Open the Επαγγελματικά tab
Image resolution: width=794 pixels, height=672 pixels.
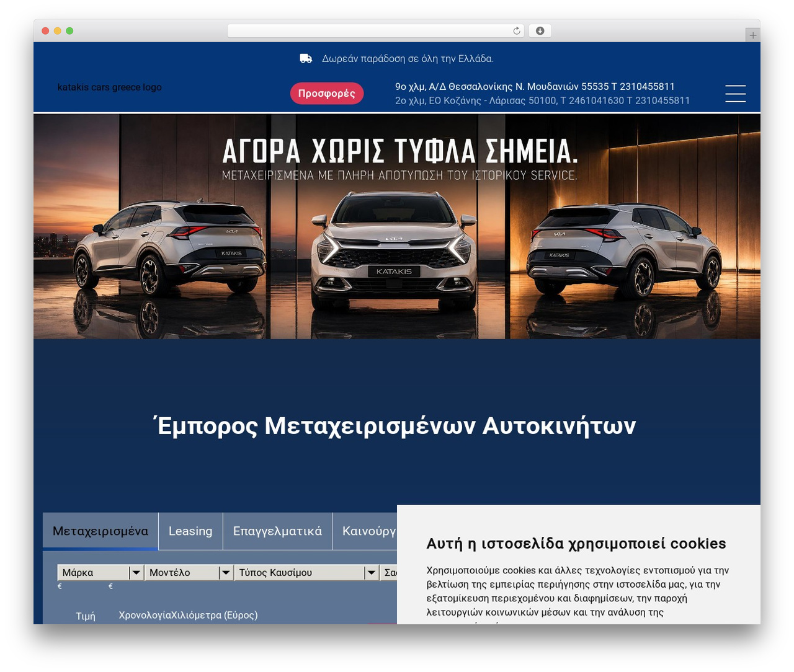point(277,531)
